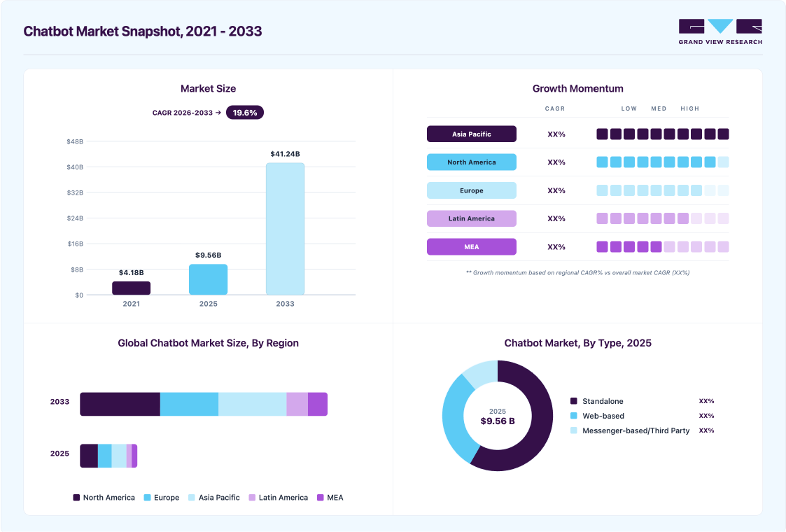This screenshot has width=786, height=532.
Task: Click Chatbot Market, By Type, 2025 heading
Action: click(577, 343)
